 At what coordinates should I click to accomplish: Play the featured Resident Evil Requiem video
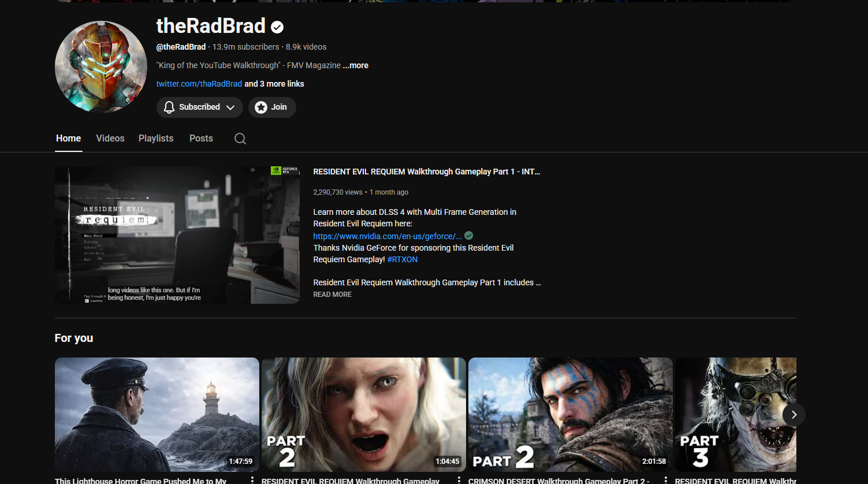coord(177,235)
